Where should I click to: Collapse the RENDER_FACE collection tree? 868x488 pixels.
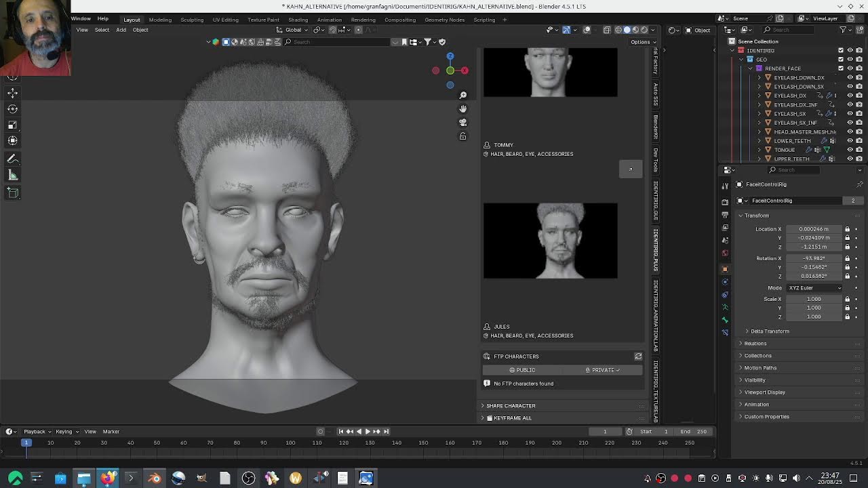pos(750,68)
